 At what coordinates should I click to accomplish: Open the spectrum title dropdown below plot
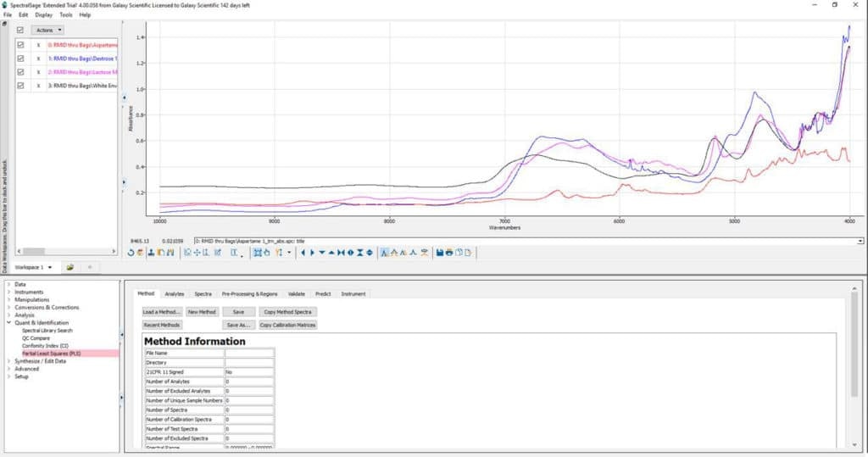pyautogui.click(x=860, y=241)
